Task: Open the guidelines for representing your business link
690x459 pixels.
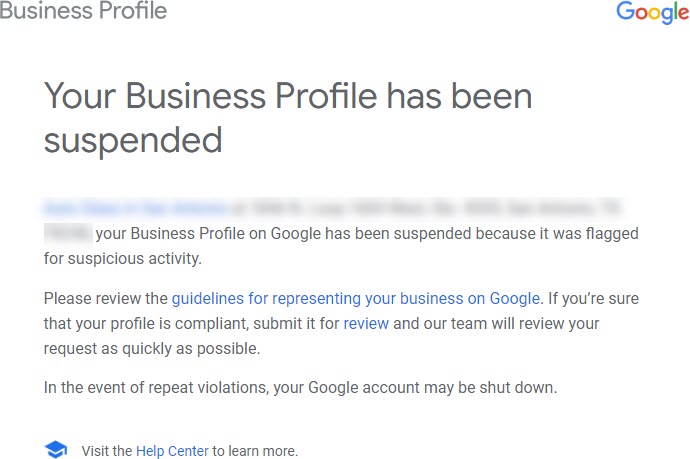Action: [356, 298]
